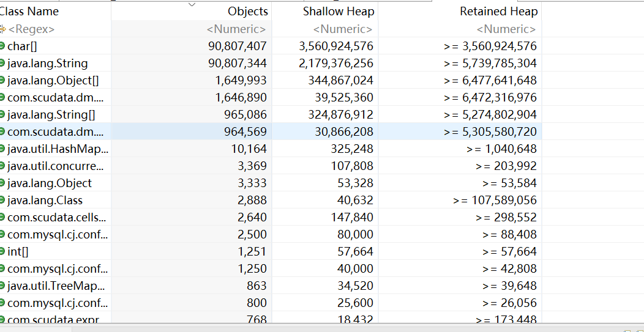The width and height of the screenshot is (644, 332).
Task: Focus the Numeric filter under Objects
Action: point(236,29)
